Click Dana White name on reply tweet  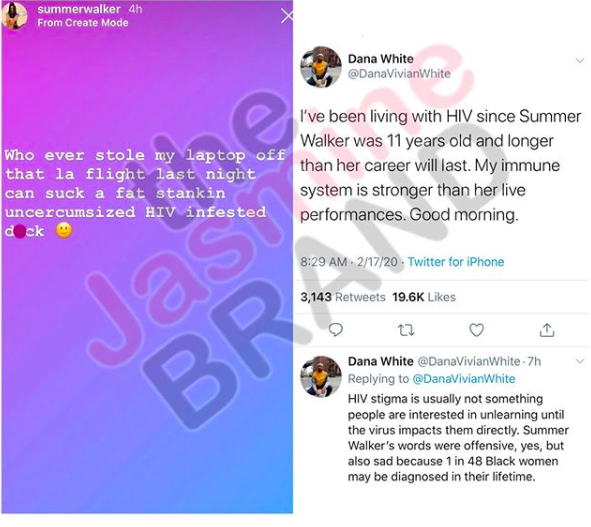380,361
